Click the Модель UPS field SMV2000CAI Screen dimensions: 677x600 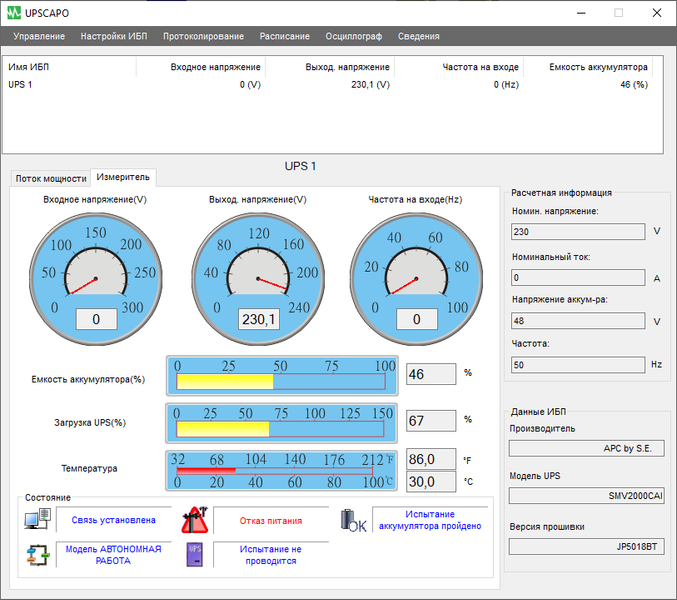pos(586,495)
